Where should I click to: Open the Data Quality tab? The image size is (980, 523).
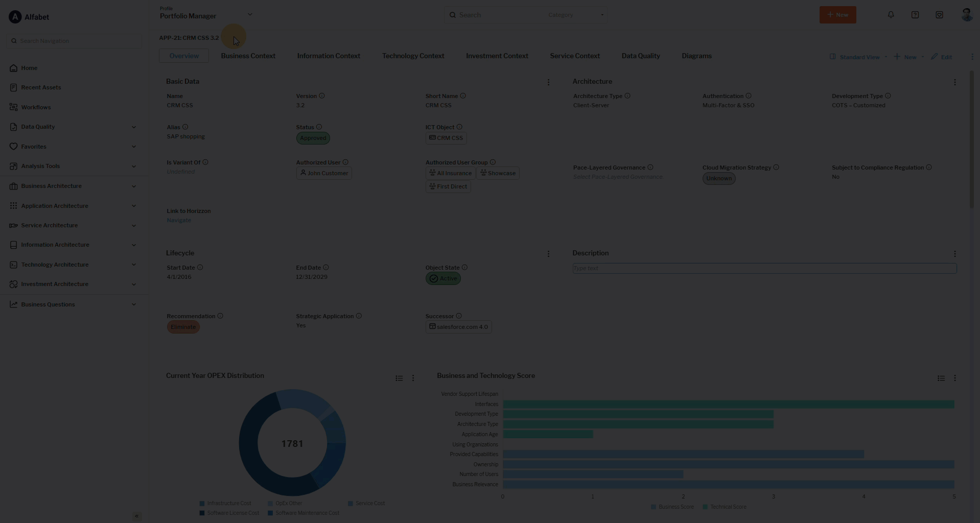[x=640, y=56]
